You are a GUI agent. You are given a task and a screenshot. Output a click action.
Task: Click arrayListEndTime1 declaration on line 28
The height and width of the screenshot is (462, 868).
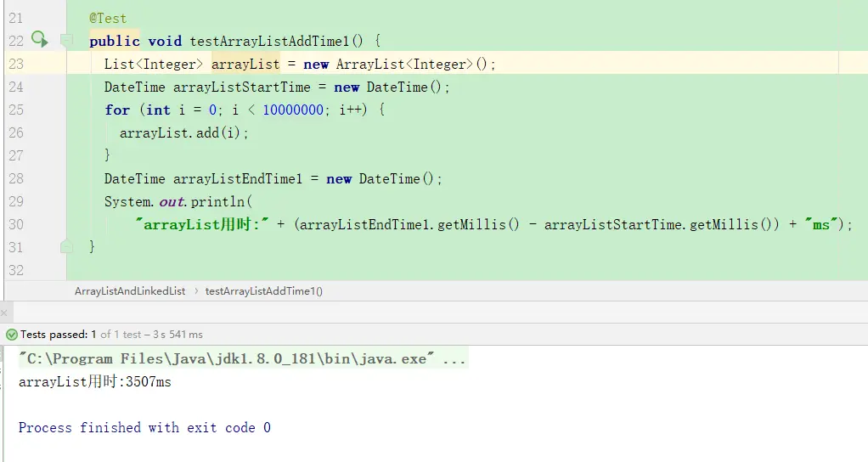coord(238,178)
